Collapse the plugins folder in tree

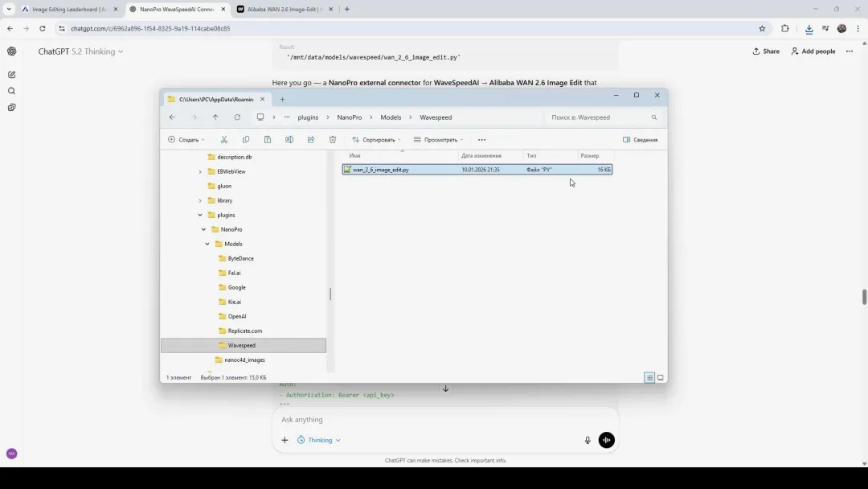click(x=200, y=215)
